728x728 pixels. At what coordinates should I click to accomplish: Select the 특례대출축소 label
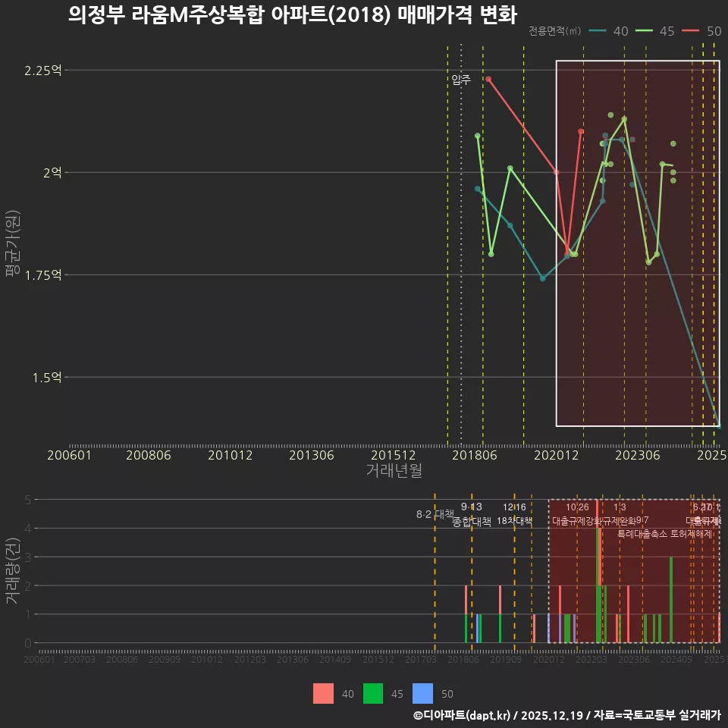(642, 533)
